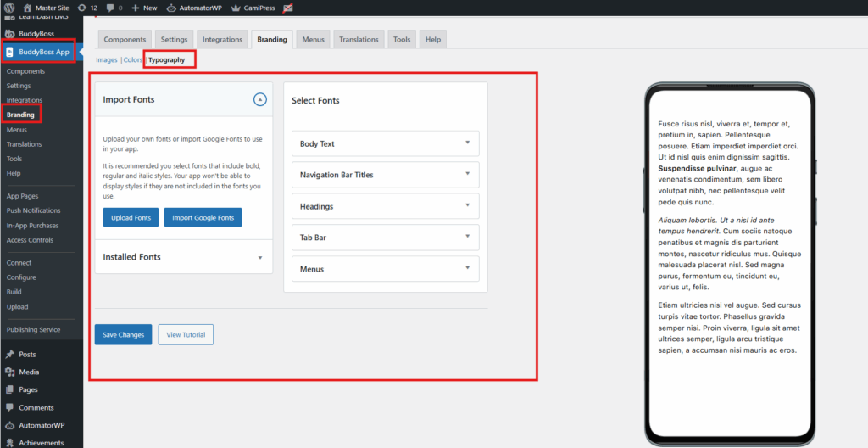The width and height of the screenshot is (868, 448).
Task: Click the GamiPress crown icon
Action: [x=236, y=8]
